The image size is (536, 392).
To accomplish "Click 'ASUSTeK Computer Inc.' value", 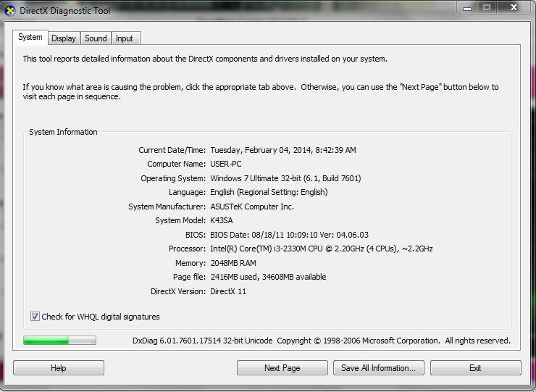I will click(x=252, y=207).
